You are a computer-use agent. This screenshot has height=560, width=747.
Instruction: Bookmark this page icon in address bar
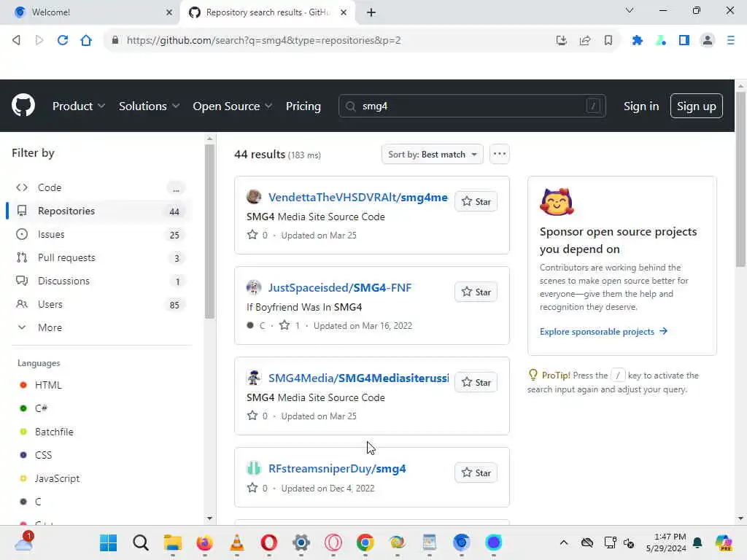click(x=608, y=41)
